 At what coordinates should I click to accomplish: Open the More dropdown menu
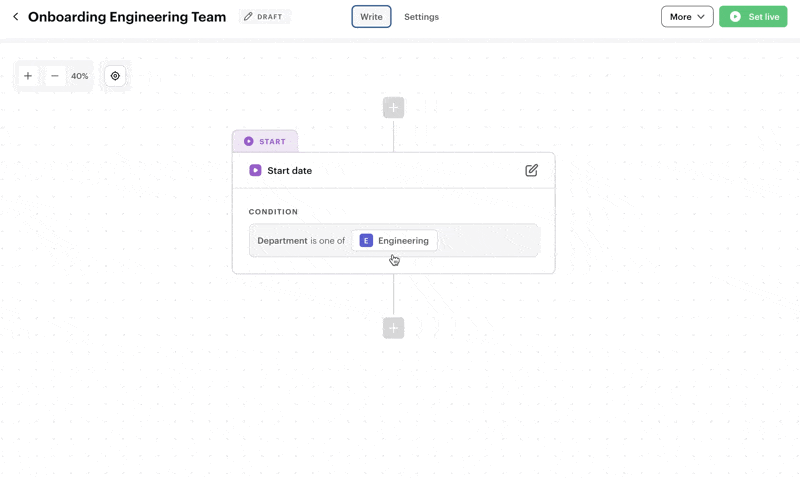pos(686,17)
